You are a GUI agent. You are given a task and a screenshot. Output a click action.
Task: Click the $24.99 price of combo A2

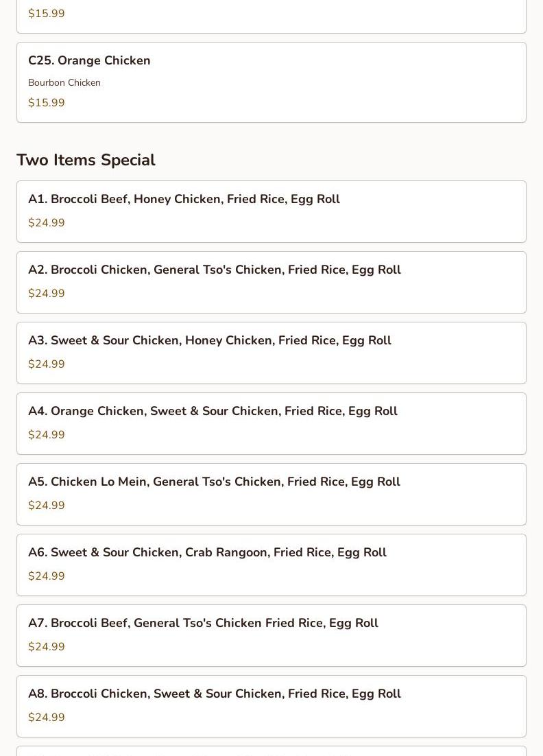click(x=47, y=294)
